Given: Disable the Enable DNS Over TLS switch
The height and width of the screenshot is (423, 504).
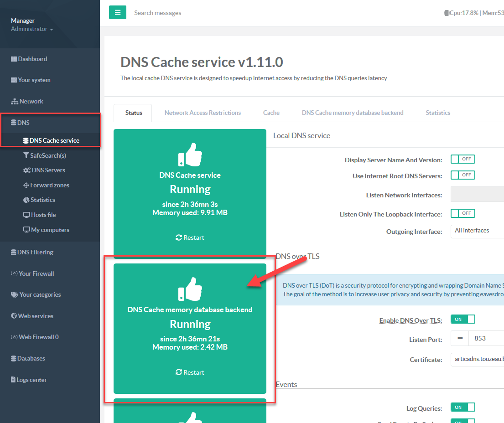Looking at the screenshot, I should (462, 320).
